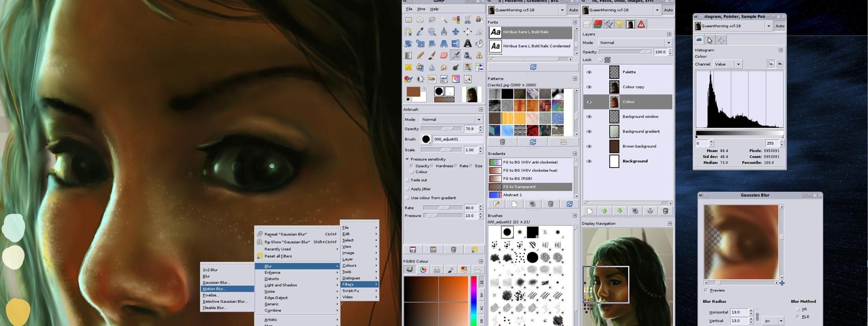Choose Motion Blur from the Blur submenu
868x326 pixels.
pyautogui.click(x=214, y=289)
